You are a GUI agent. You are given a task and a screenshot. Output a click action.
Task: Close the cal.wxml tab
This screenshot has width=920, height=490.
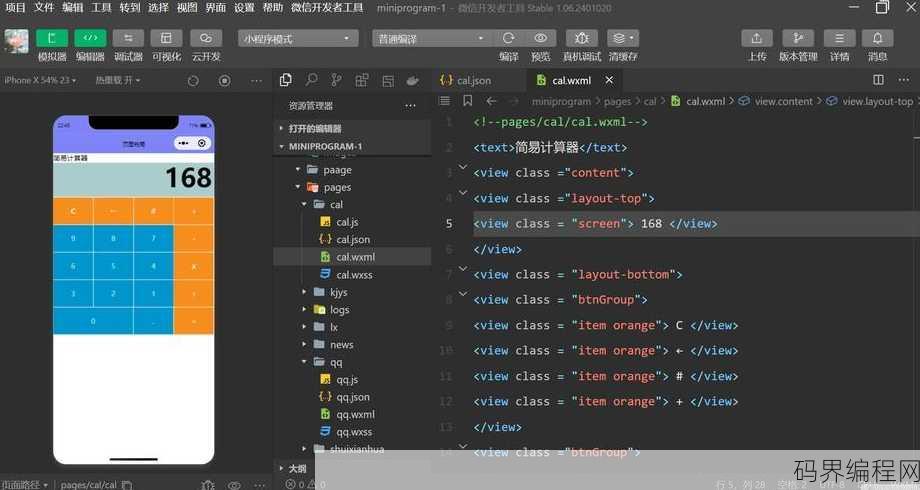coord(609,80)
